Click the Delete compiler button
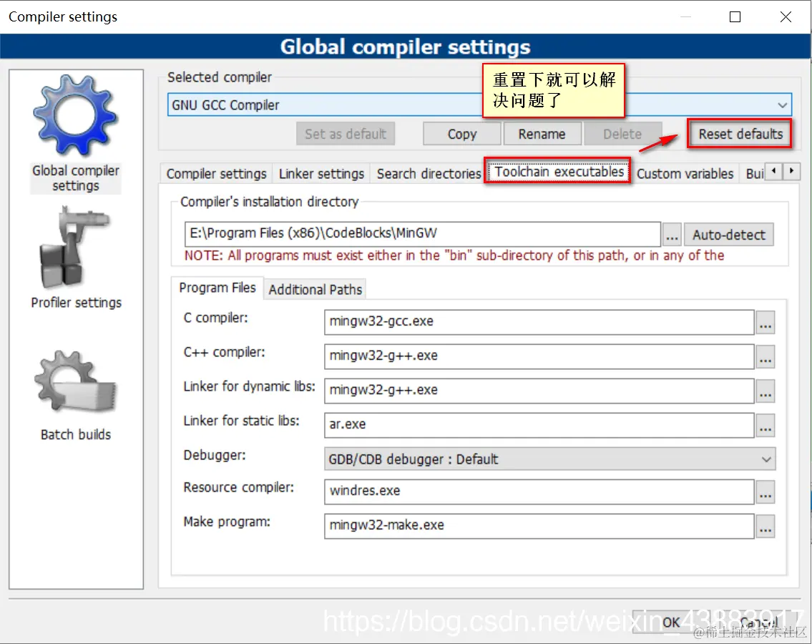This screenshot has height=644, width=812. (622, 135)
